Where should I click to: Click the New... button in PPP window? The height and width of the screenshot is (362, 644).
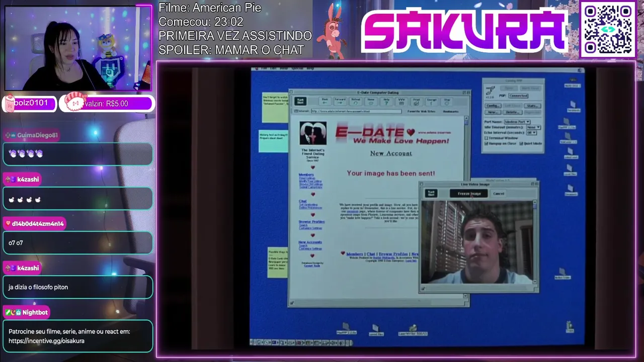pyautogui.click(x=493, y=112)
